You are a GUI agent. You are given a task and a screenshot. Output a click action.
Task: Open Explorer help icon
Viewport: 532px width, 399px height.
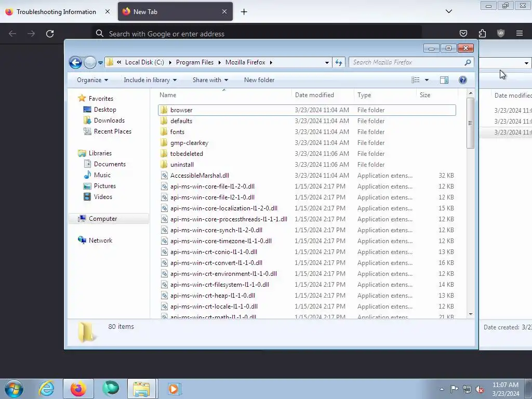(462, 80)
